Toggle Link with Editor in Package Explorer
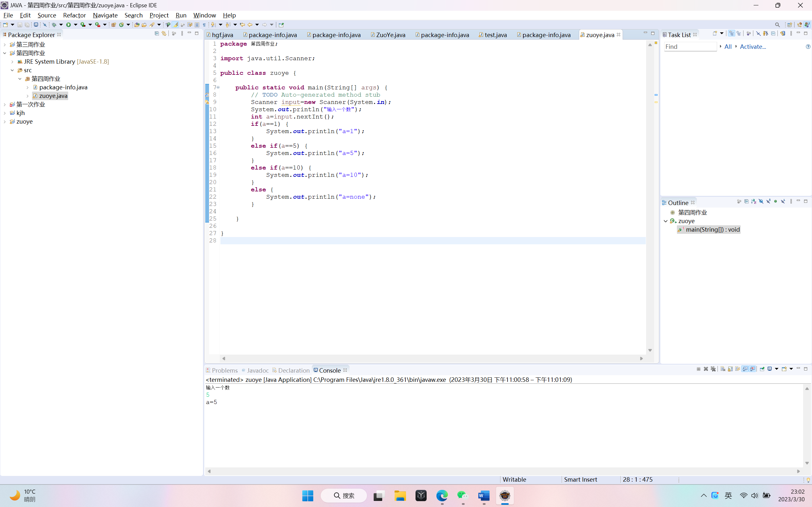812x507 pixels. tap(164, 34)
